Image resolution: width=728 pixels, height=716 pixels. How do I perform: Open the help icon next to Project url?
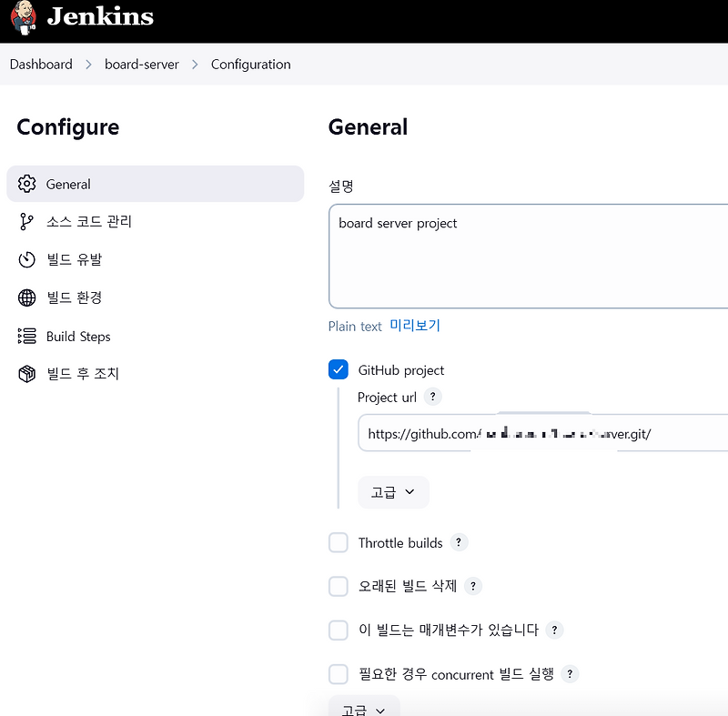[432, 397]
